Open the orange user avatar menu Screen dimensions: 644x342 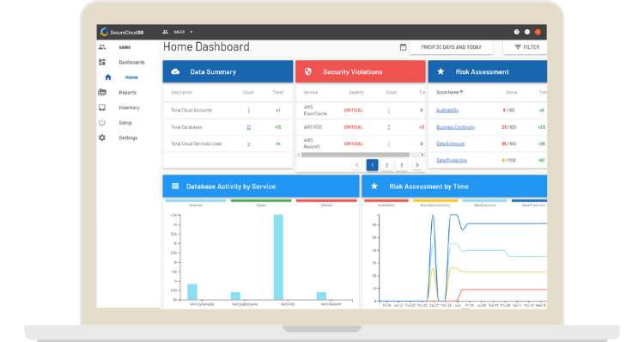tap(538, 32)
